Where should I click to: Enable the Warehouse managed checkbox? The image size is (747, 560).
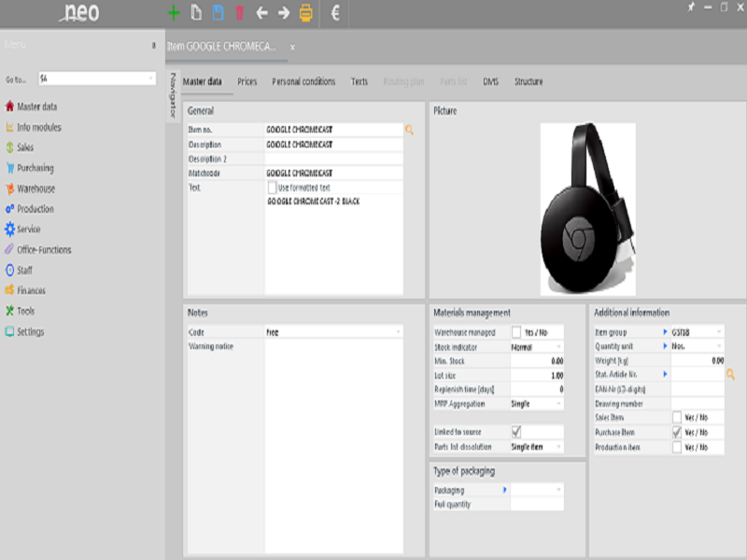tap(516, 332)
